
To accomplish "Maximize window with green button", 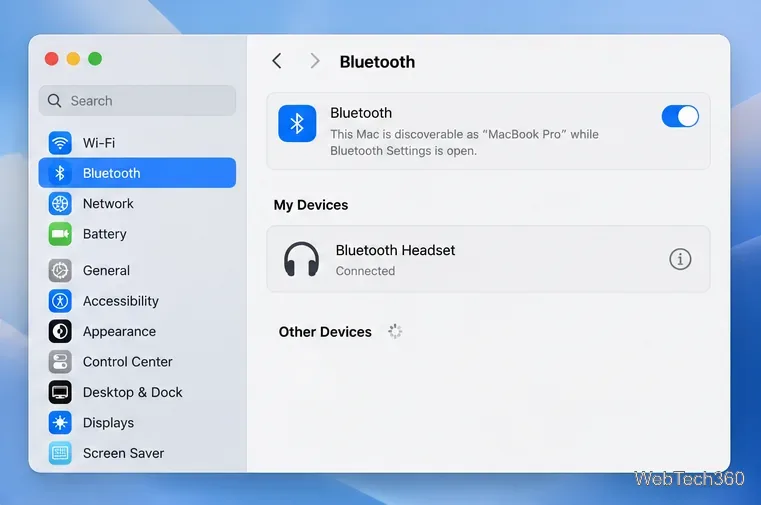I will click(x=95, y=59).
